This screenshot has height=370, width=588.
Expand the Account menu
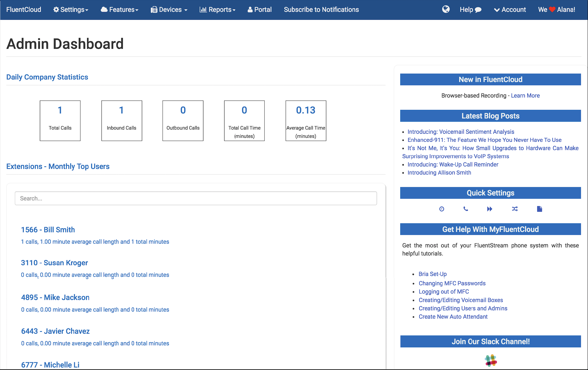(510, 10)
